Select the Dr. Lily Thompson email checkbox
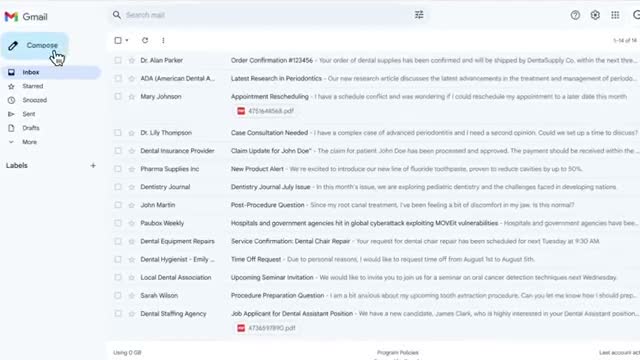Image resolution: width=640 pixels, height=360 pixels. coord(118,133)
